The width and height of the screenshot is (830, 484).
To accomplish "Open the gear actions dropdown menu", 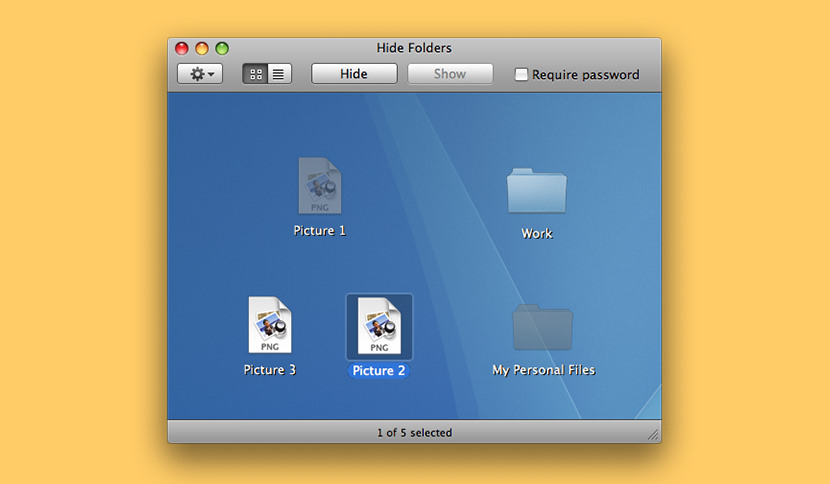I will coord(200,74).
